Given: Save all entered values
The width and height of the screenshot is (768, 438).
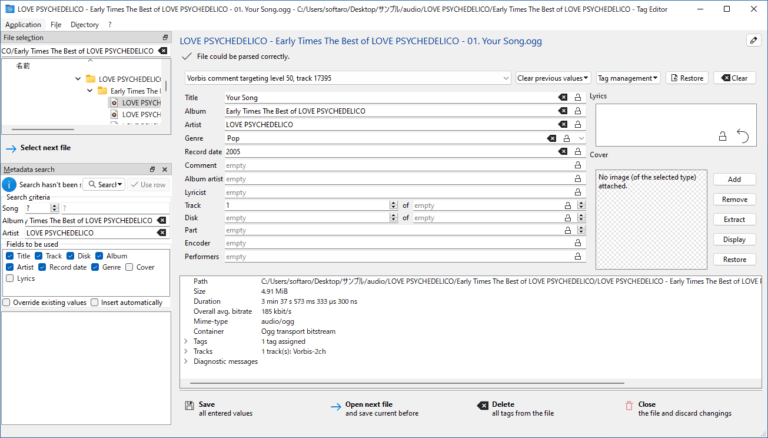Looking at the screenshot, I should coord(219,409).
